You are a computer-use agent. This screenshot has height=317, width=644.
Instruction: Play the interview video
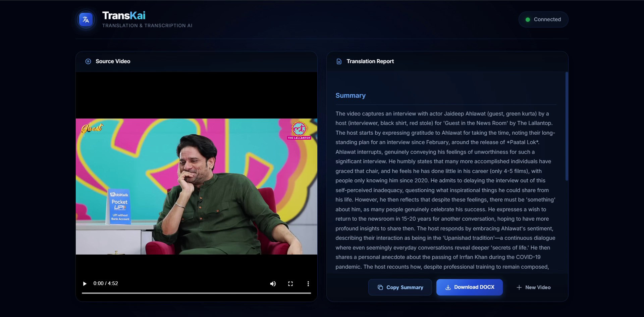85,284
